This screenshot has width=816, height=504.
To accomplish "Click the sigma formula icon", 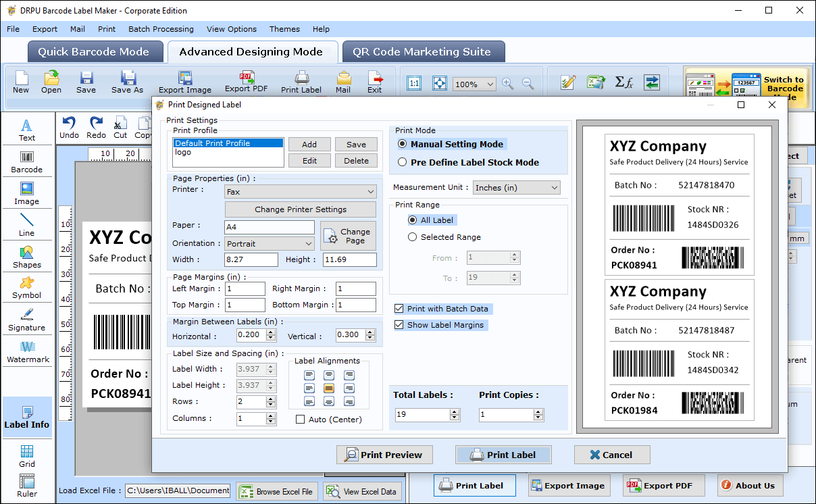I will pyautogui.click(x=623, y=82).
